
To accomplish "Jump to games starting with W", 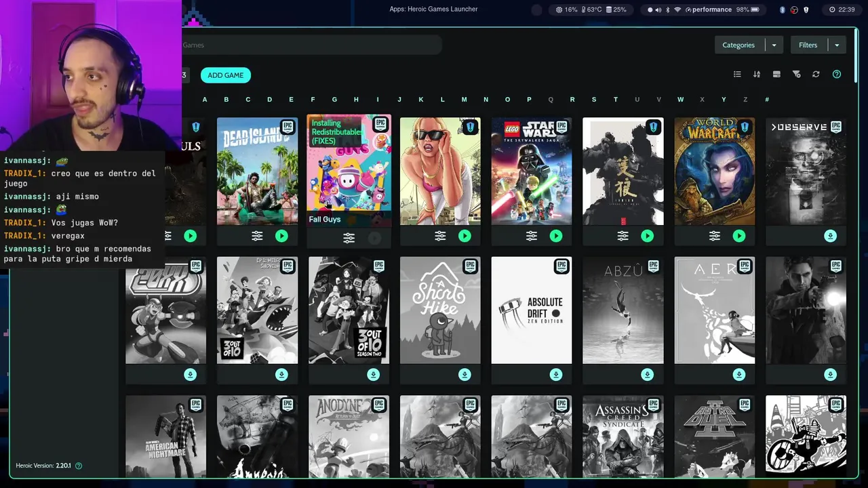I will (680, 100).
